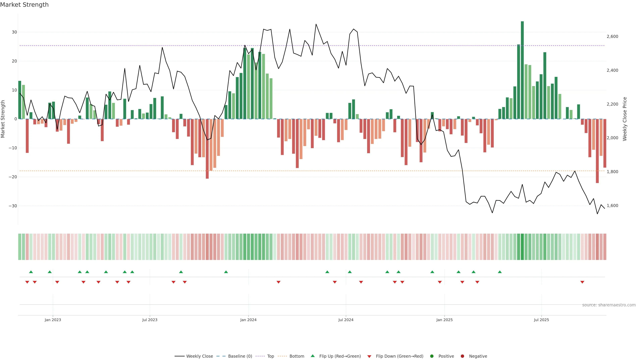Toggle Flip Up (Red→Green) legend label
The image size is (644, 362).
click(340, 356)
